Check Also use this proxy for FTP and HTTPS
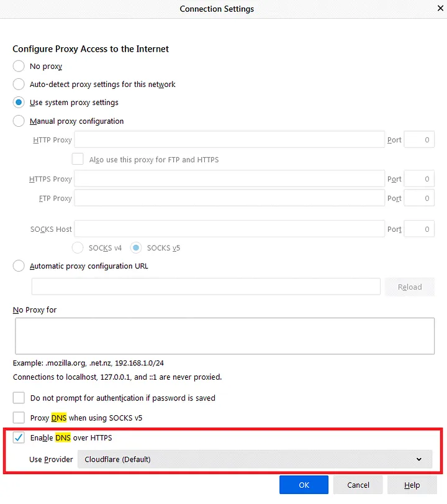The image size is (447, 504). click(x=78, y=159)
